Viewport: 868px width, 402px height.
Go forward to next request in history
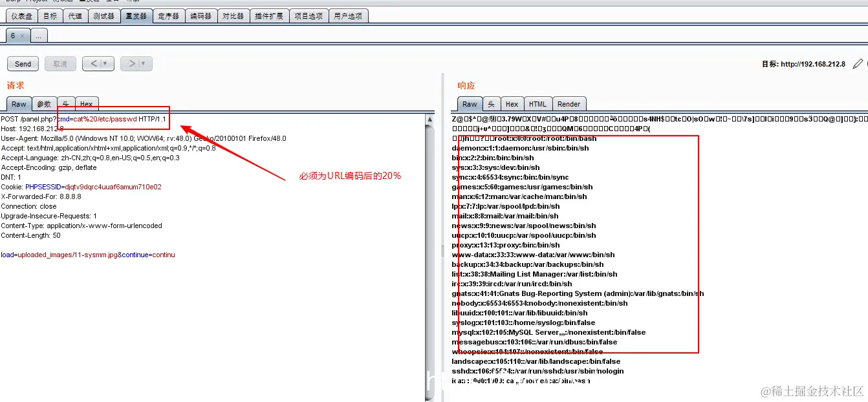[131, 63]
